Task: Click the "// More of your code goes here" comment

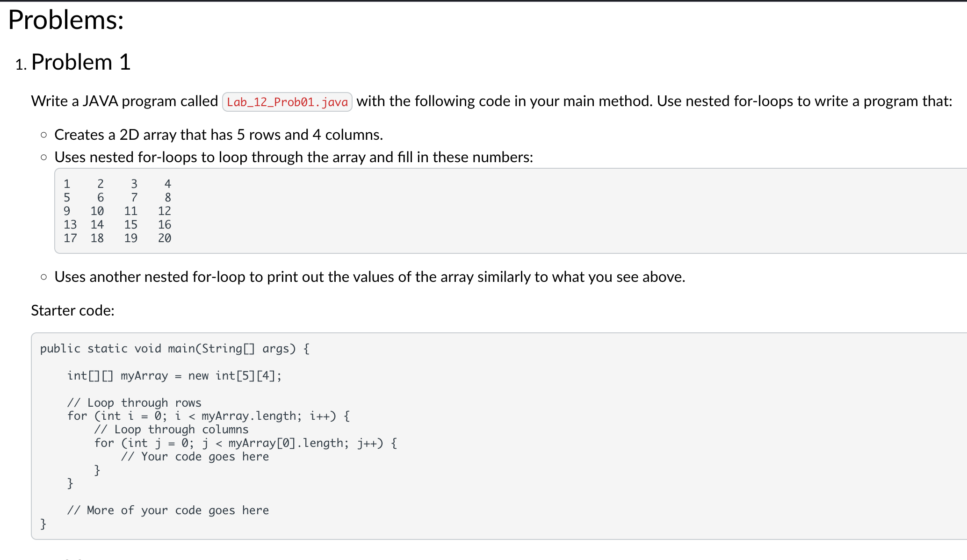Action: tap(168, 510)
